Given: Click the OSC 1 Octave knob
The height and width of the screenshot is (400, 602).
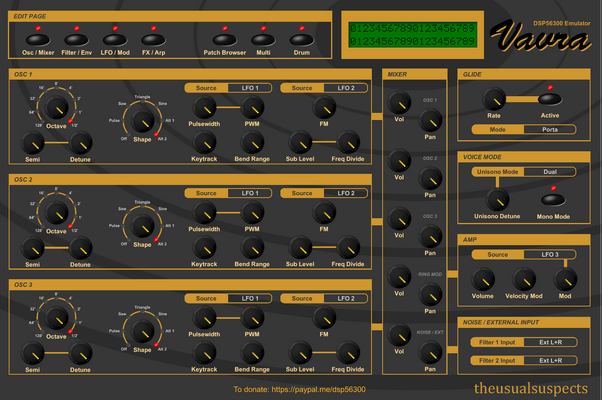Looking at the screenshot, I should (57, 107).
